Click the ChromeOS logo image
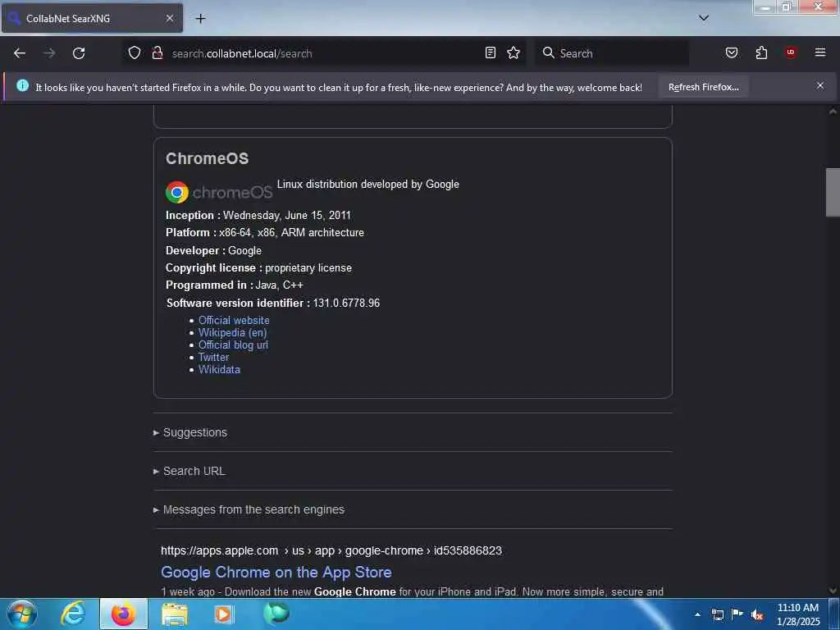This screenshot has height=630, width=840. (219, 192)
